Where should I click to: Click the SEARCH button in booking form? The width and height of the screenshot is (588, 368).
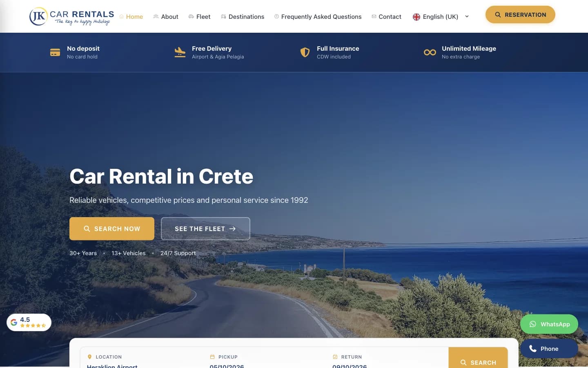(478, 358)
